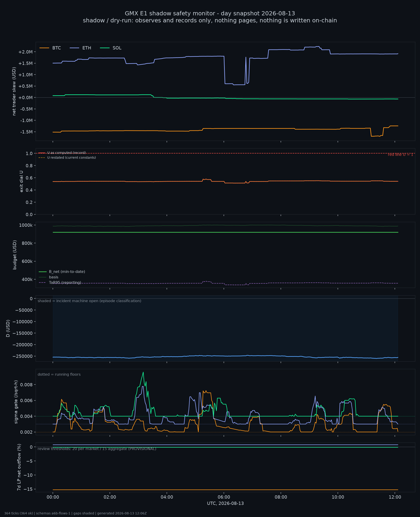
Task: Click the '−100000' D axis tick
Action: [x=23, y=322]
